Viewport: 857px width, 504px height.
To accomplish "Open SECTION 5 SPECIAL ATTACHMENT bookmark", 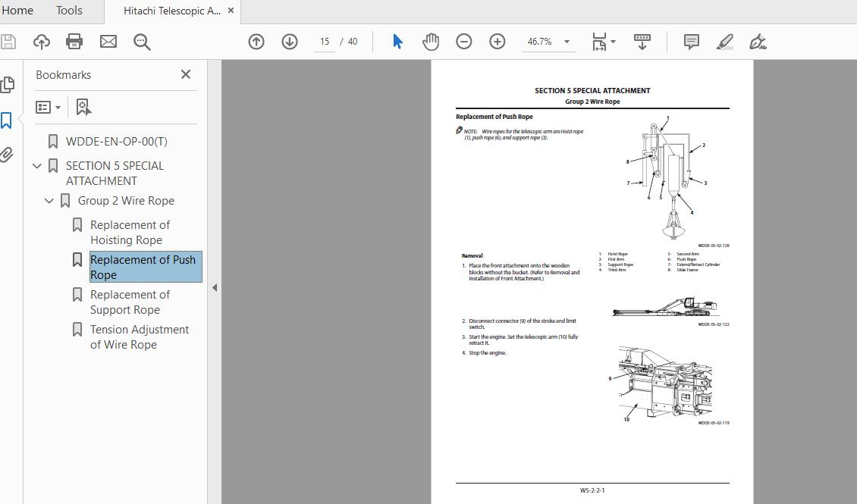I will (115, 173).
